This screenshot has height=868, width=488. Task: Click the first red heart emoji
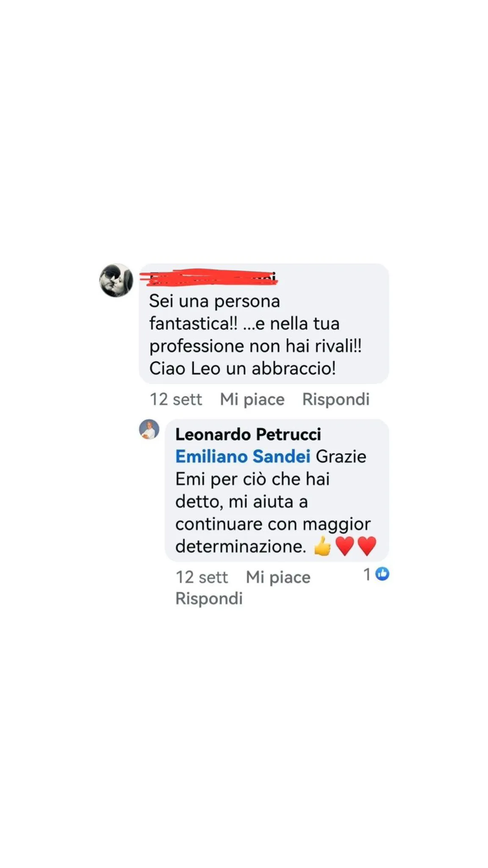click(344, 546)
